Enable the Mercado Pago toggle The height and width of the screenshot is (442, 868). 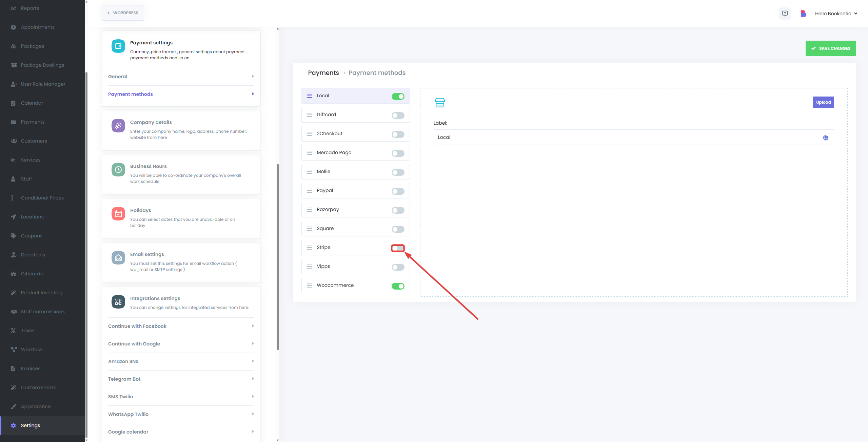tap(398, 153)
